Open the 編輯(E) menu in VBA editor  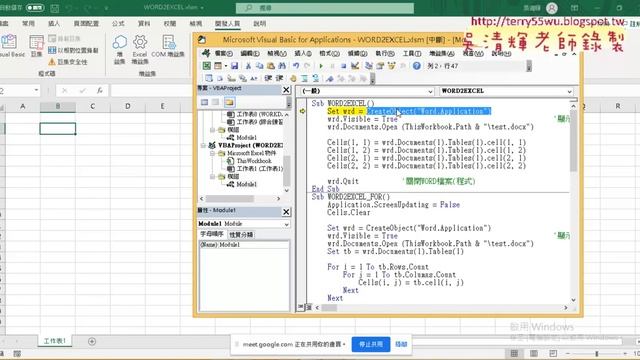[x=249, y=53]
